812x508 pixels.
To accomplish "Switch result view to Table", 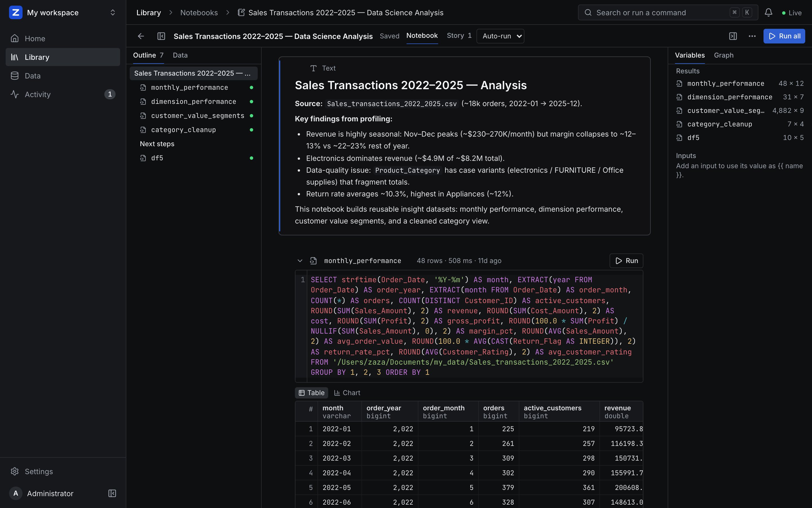I will click(311, 393).
